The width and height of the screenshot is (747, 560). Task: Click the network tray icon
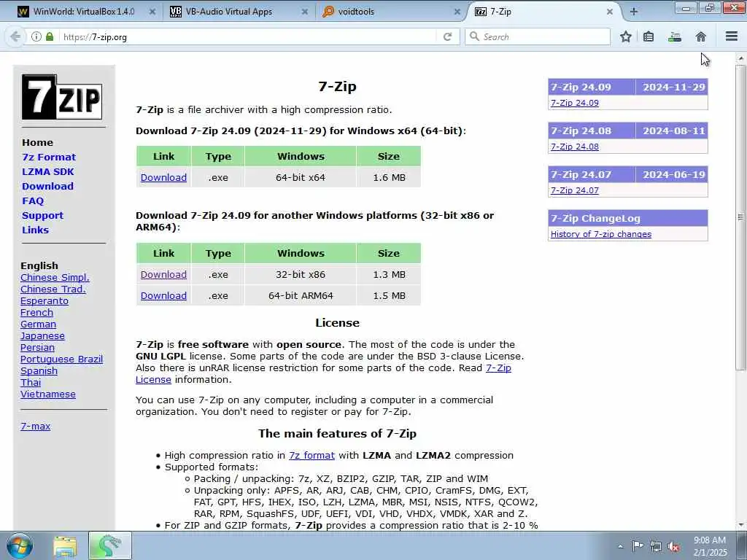(656, 546)
